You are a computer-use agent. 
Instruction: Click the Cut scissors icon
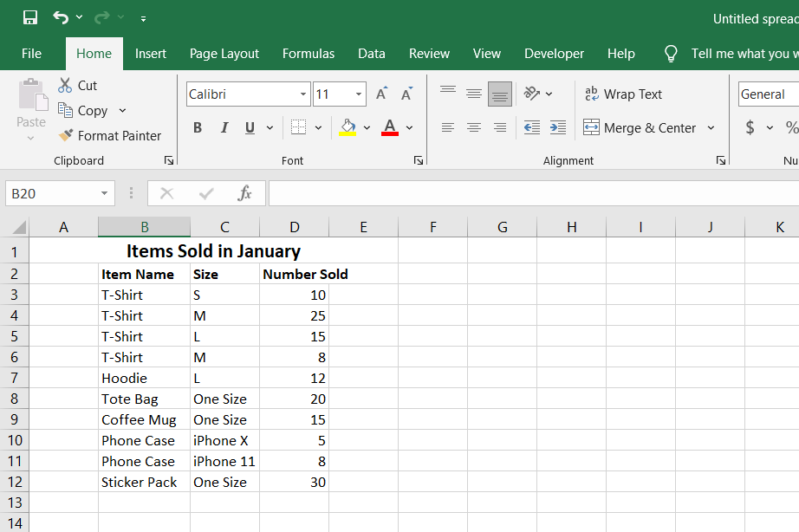(65, 85)
